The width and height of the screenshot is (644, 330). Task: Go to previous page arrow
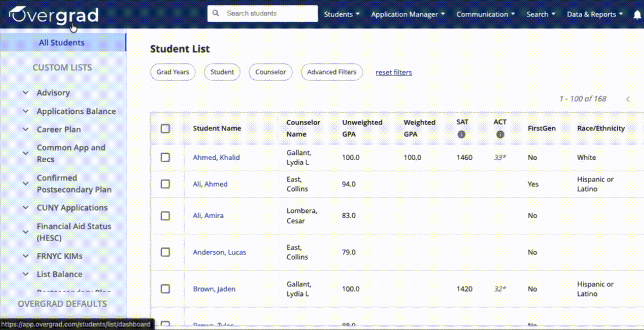coord(628,99)
